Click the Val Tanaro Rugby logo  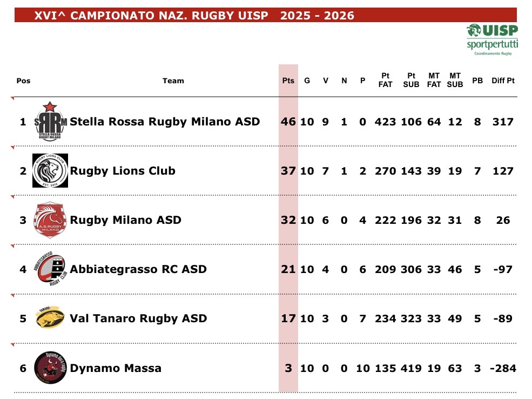tap(50, 318)
